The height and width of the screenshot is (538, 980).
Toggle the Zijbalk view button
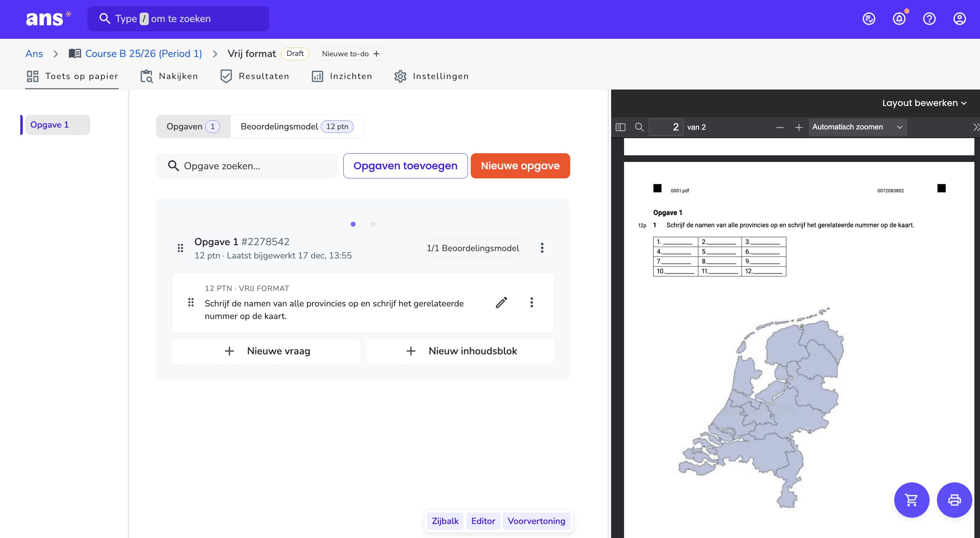click(445, 521)
